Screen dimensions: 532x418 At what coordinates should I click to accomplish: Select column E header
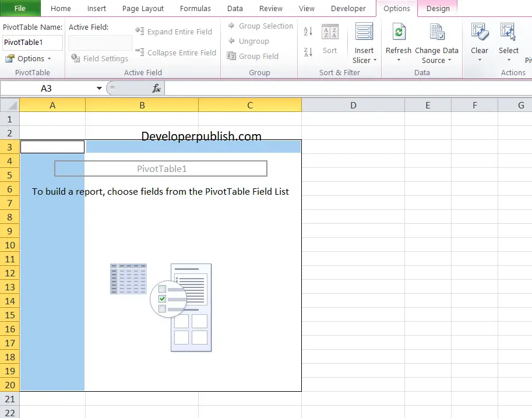pyautogui.click(x=428, y=105)
